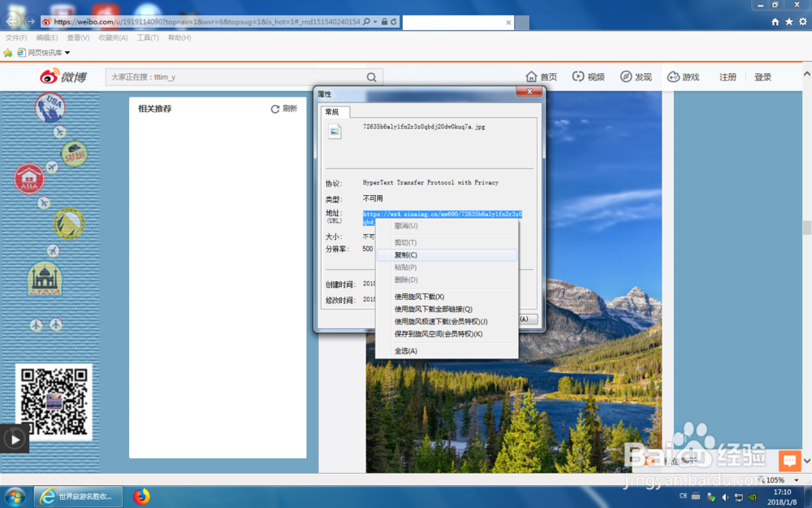The width and height of the screenshot is (812, 508).
Task: Click 登录 login link
Action: pyautogui.click(x=762, y=77)
